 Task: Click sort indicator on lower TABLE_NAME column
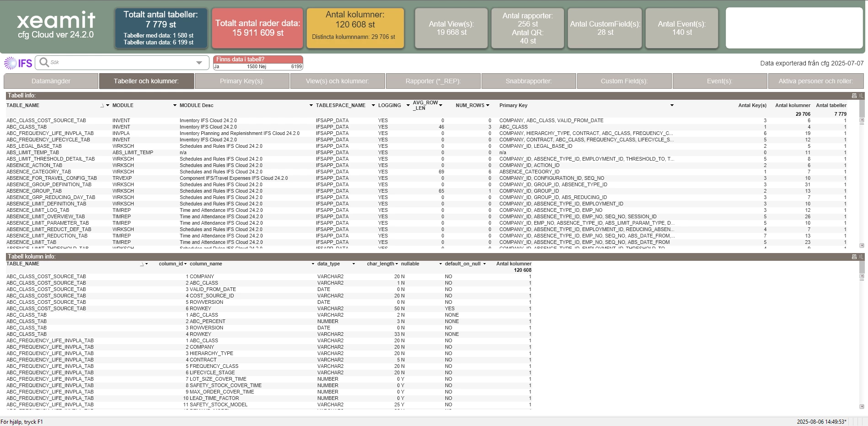click(142, 264)
